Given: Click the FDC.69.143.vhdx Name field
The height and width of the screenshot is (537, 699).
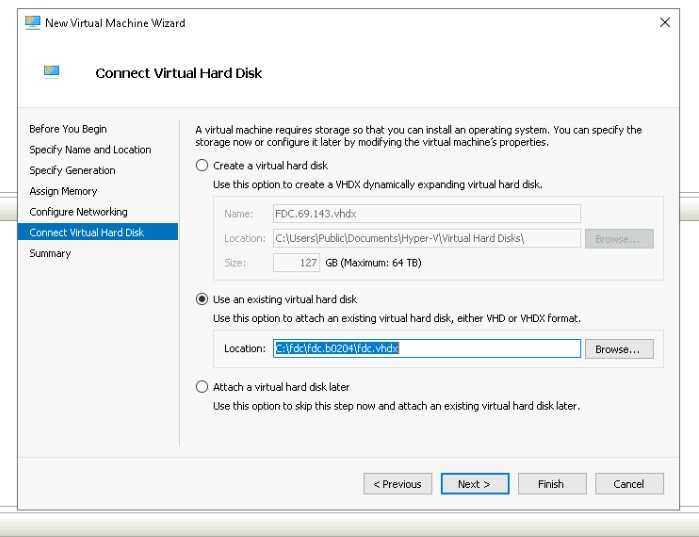Looking at the screenshot, I should pos(427,213).
